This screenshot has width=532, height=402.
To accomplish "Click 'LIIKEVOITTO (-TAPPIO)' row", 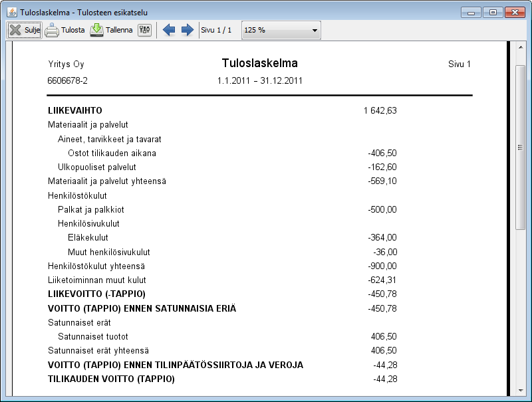I will click(x=96, y=294).
